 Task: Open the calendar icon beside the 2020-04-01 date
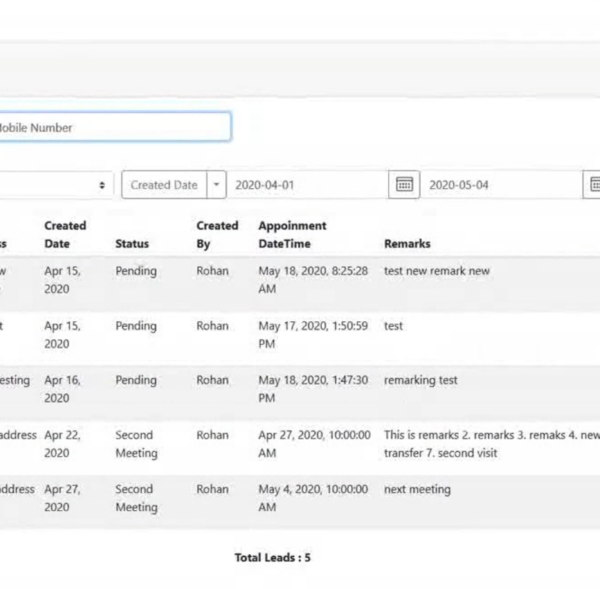click(x=404, y=185)
